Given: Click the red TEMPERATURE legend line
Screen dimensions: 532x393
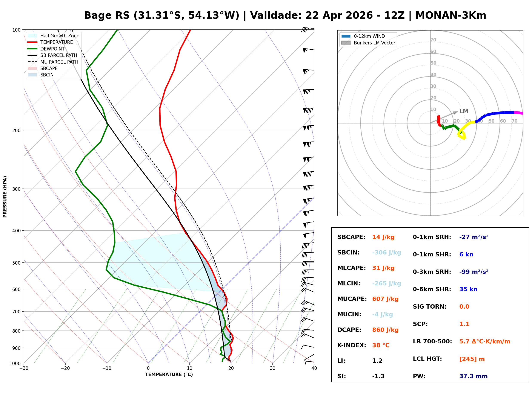Looking at the screenshot, I should pos(32,42).
